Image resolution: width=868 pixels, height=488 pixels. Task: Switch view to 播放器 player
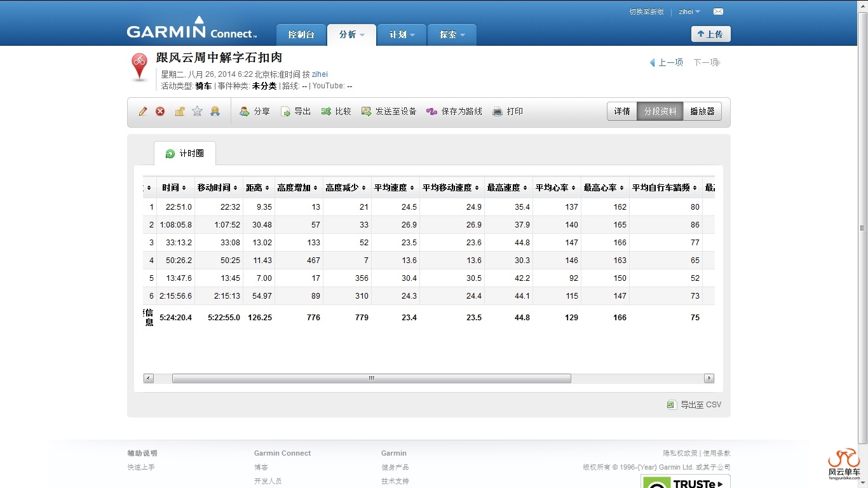702,111
